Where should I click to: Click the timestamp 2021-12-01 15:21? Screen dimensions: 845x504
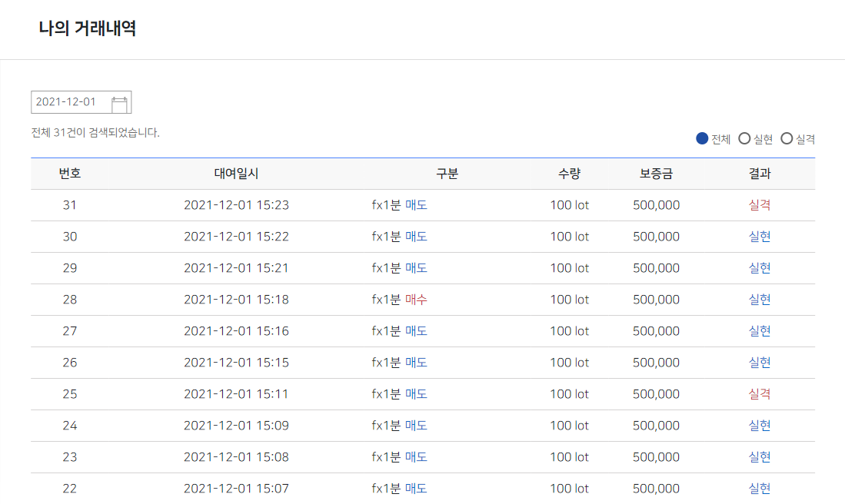tap(236, 267)
